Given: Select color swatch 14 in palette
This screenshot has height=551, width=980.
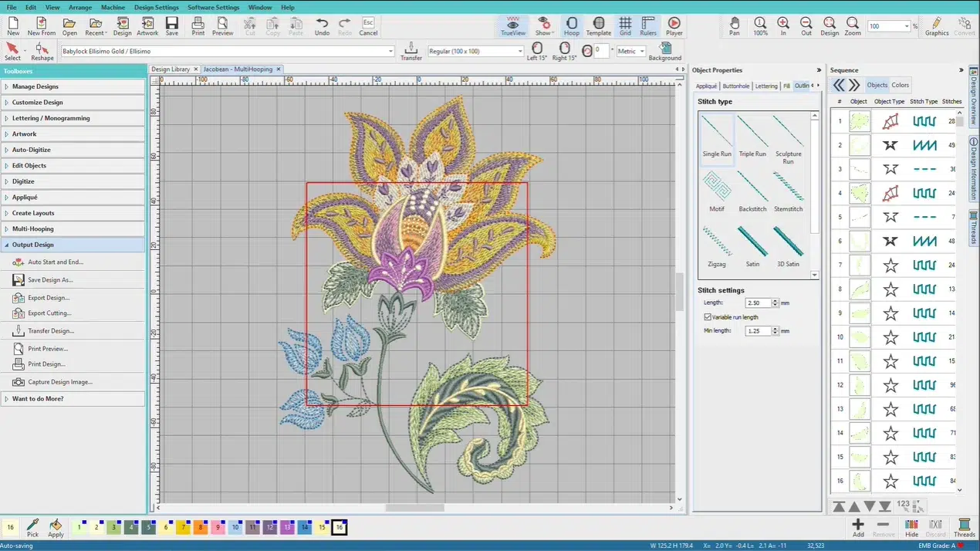Looking at the screenshot, I should [x=306, y=528].
